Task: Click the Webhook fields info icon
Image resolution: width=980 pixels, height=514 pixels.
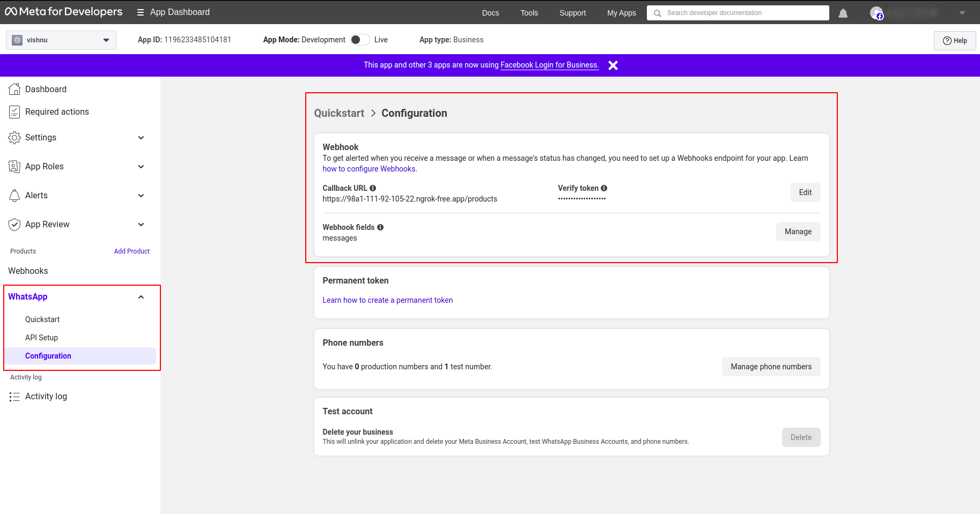Action: 380,227
